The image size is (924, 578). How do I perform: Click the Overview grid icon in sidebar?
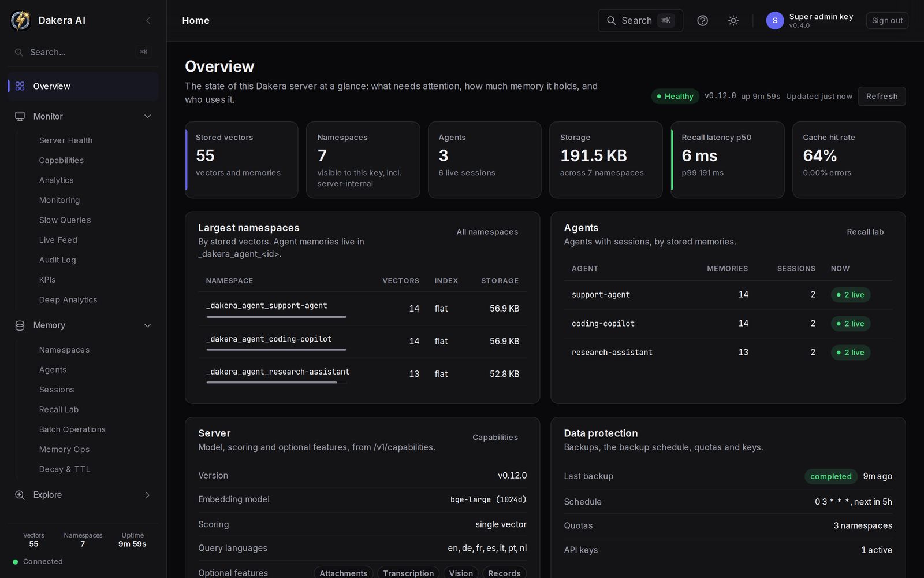pyautogui.click(x=20, y=86)
